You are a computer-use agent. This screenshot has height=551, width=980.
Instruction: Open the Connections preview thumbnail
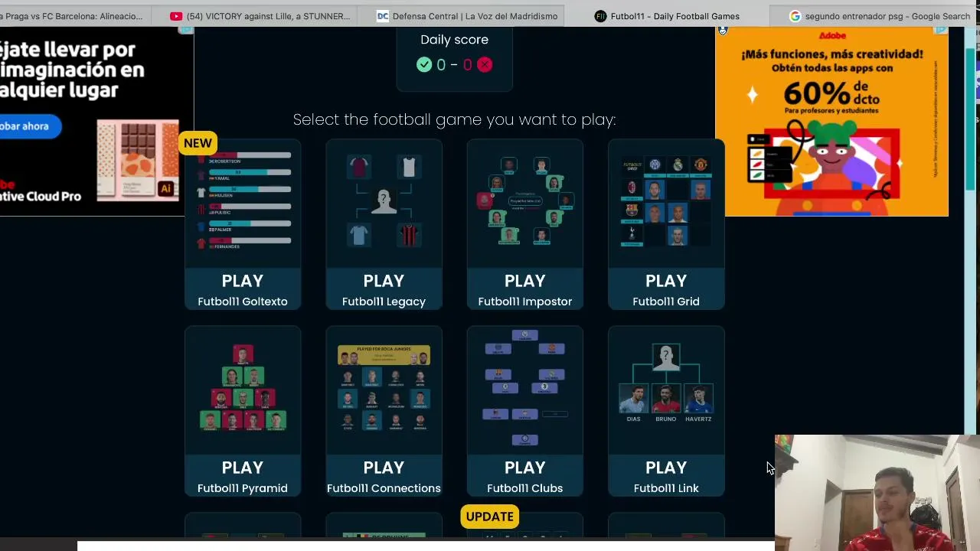click(x=384, y=390)
